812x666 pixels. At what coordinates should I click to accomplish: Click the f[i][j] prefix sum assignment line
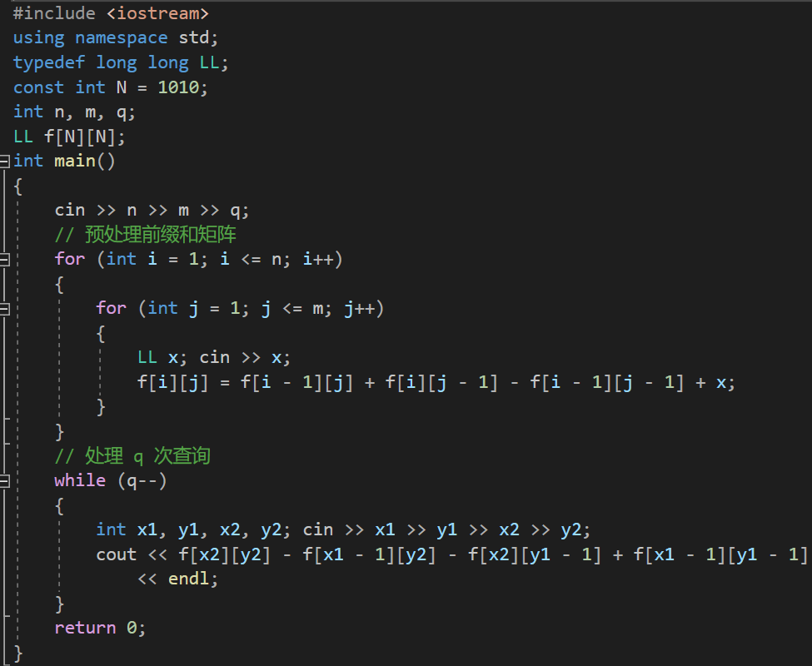[436, 382]
